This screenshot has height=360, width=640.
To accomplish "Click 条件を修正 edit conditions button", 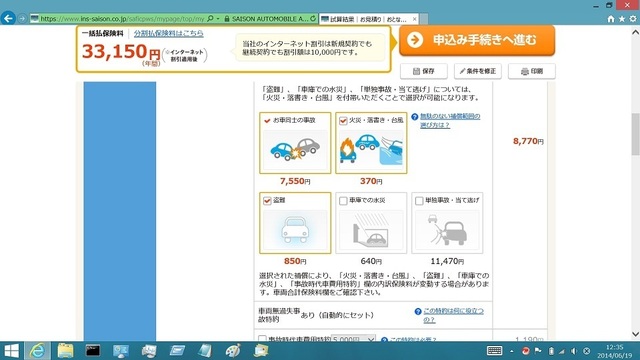I will [x=478, y=71].
